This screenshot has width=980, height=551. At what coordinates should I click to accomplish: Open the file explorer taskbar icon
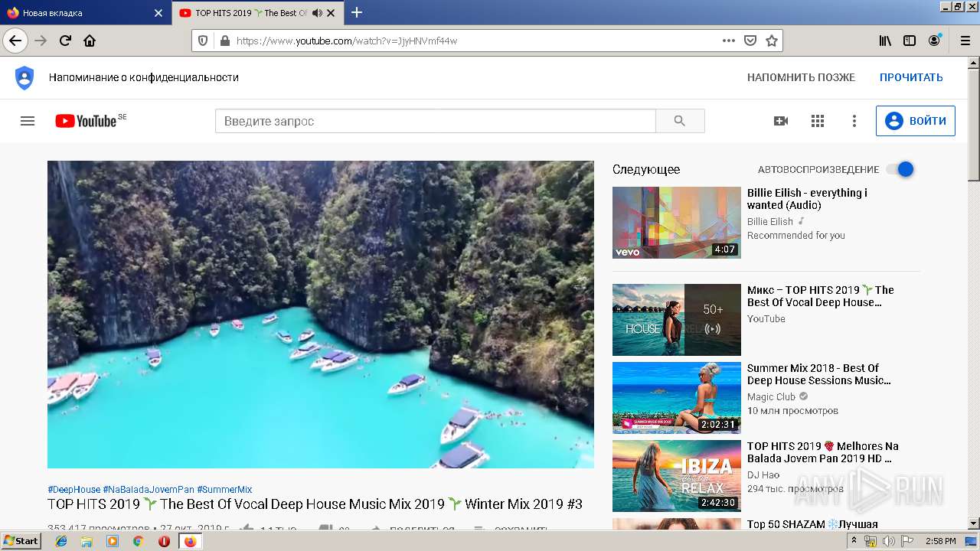coord(87,541)
